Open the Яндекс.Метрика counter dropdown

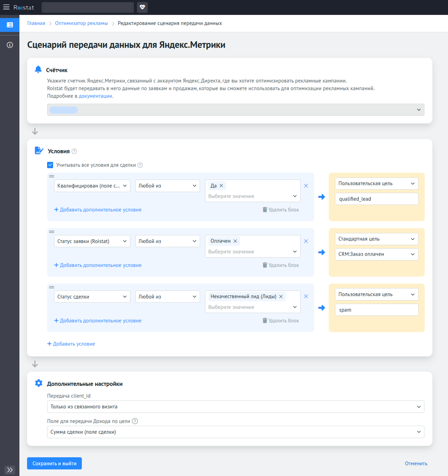[236, 110]
